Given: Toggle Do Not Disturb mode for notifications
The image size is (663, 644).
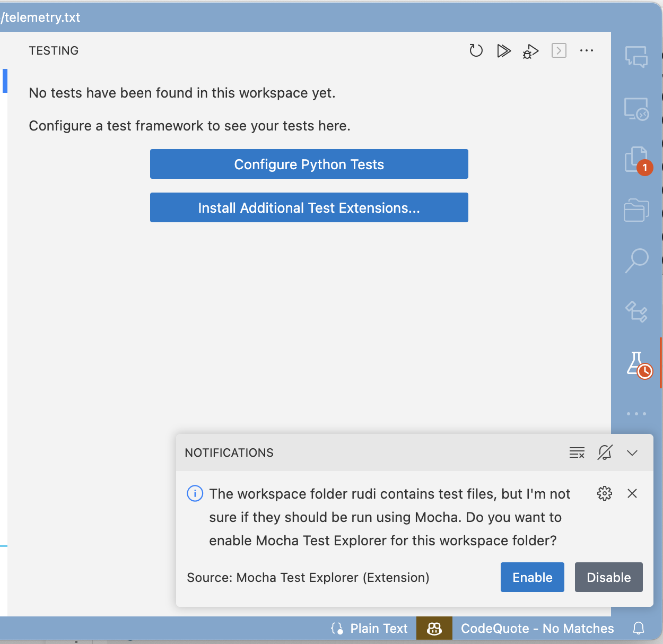Looking at the screenshot, I should click(605, 452).
